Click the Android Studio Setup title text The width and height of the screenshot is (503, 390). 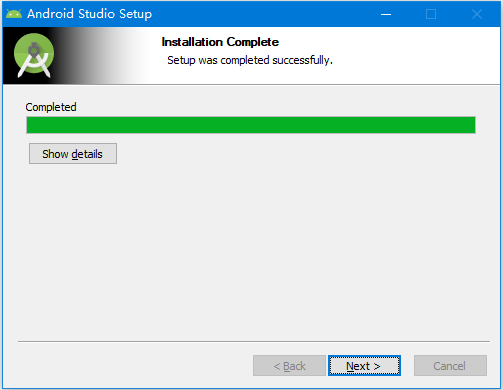click(x=89, y=14)
